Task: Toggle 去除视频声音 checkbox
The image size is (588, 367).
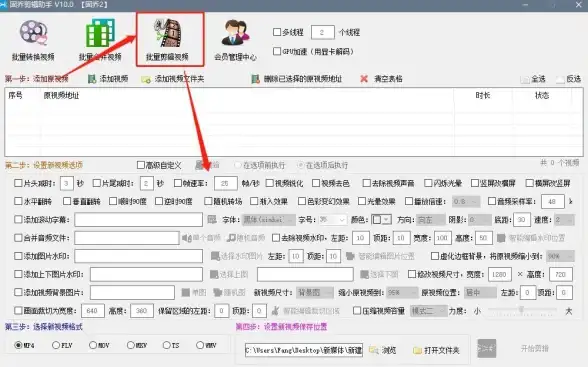Action: [366, 183]
